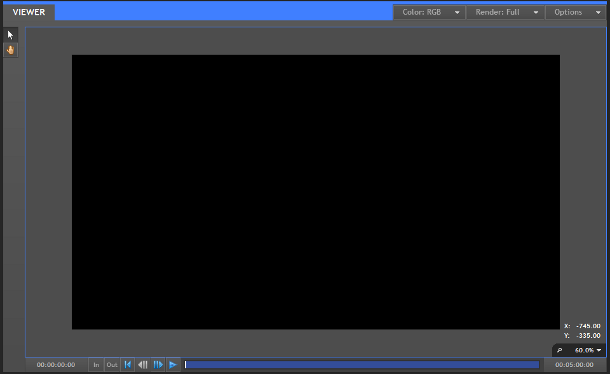Viewport: 610px width, 374px height.
Task: Click the black preview canvas
Action: (316, 192)
